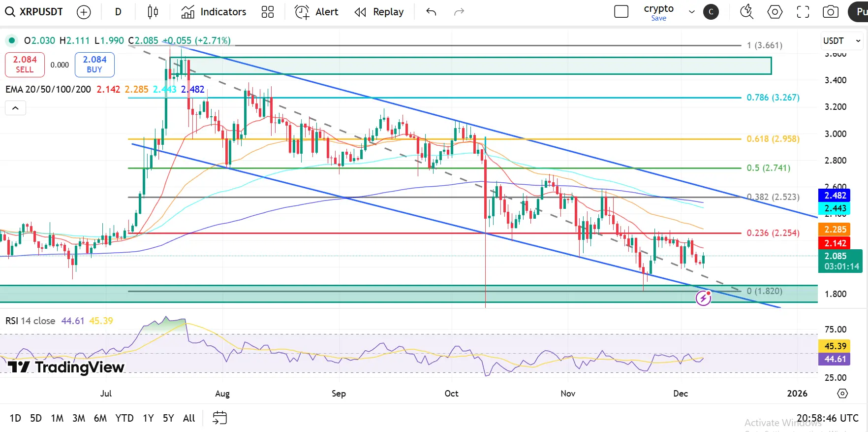The height and width of the screenshot is (432, 868).
Task: Click the 2.285 orange EMA price tag
Action: [x=835, y=230]
